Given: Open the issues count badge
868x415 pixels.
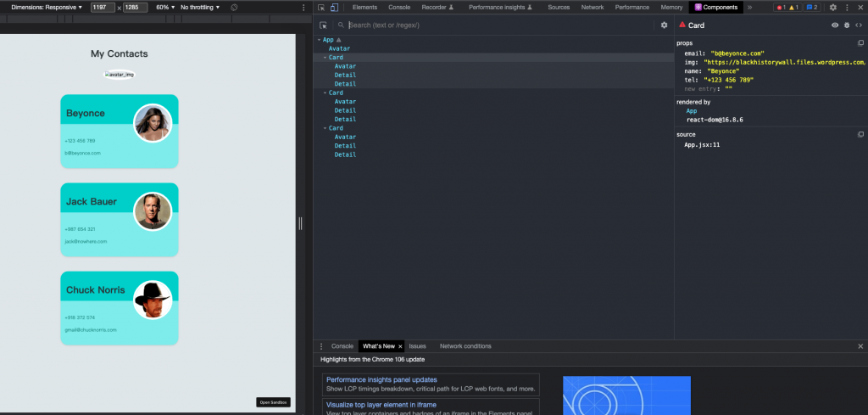Looking at the screenshot, I should [x=812, y=7].
